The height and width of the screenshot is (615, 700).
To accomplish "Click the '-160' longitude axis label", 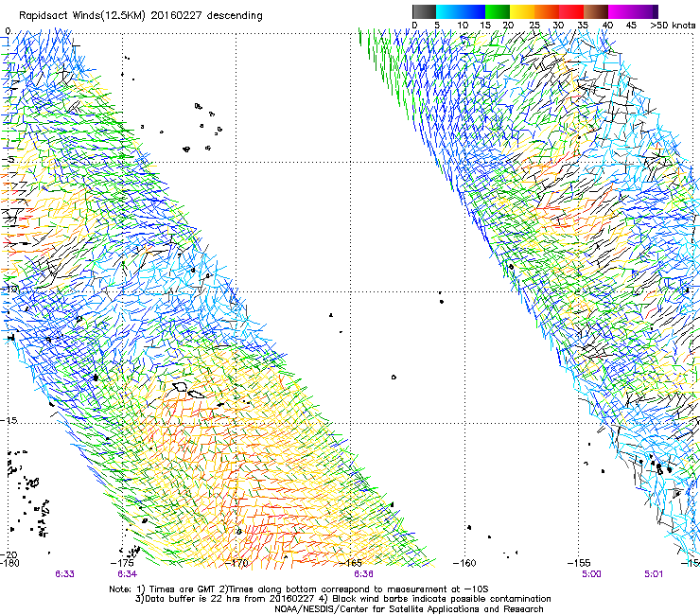I will [464, 563].
